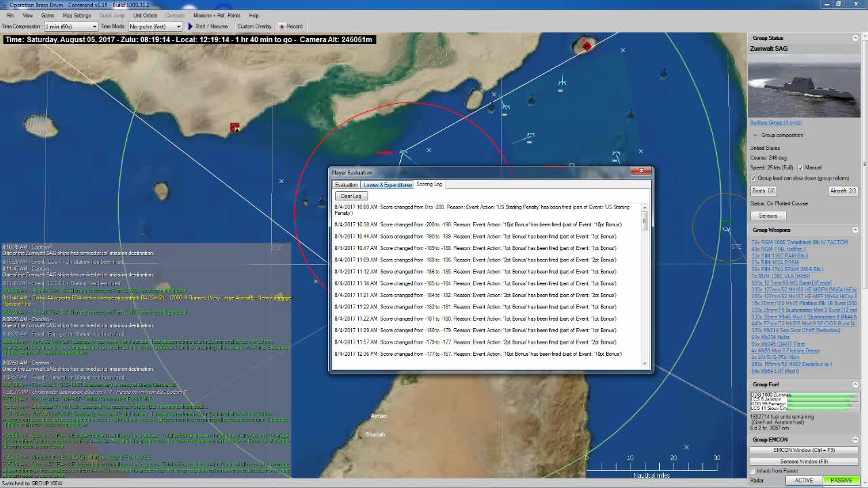This screenshot has width=868, height=488.
Task: Open the Unit Orders menu
Action: pyautogui.click(x=145, y=15)
